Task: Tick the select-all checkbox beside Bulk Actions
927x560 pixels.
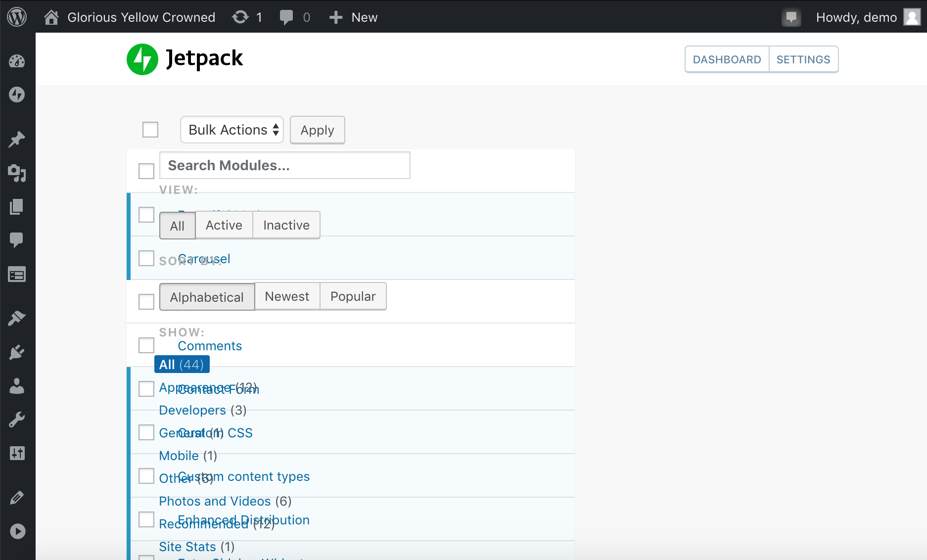Action: pos(150,130)
